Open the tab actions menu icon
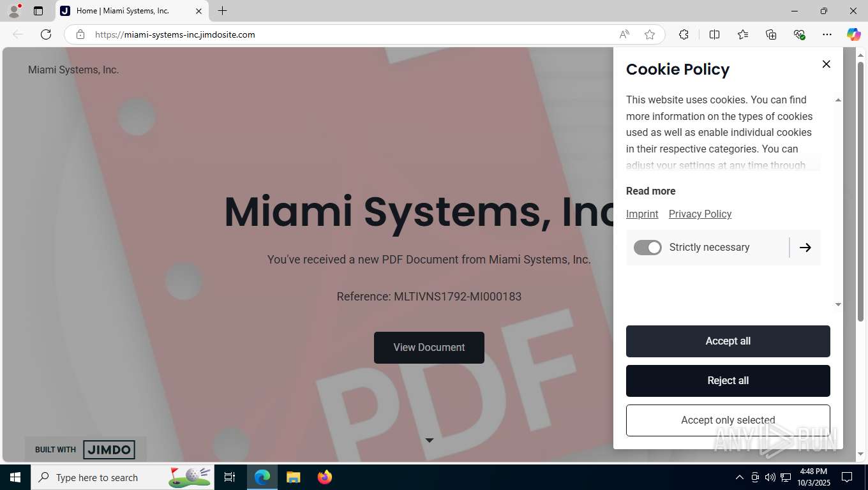The height and width of the screenshot is (490, 868). (38, 11)
